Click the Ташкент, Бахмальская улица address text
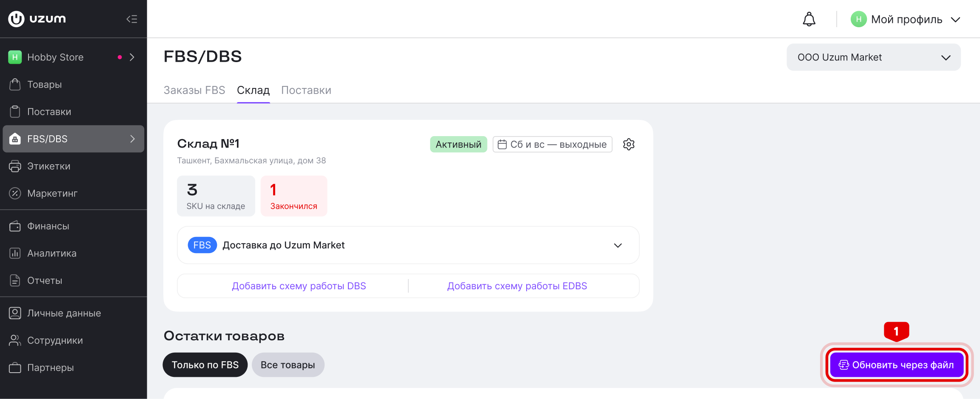This screenshot has height=399, width=980. click(x=251, y=160)
